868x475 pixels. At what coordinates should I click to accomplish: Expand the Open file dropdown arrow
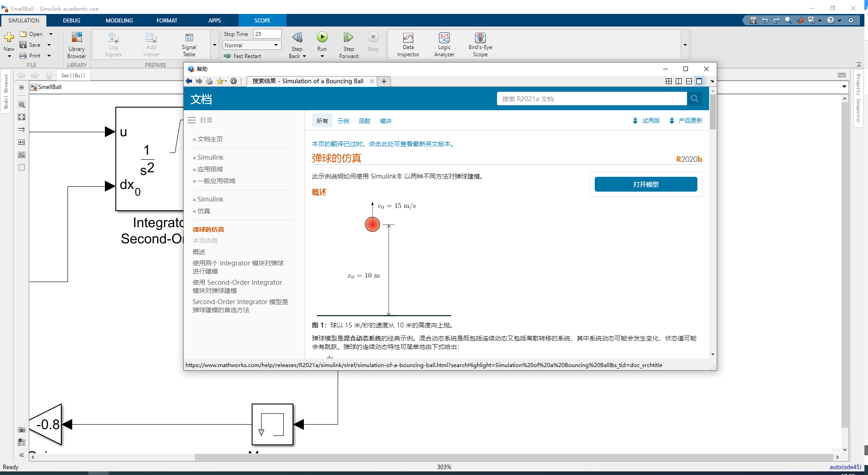[x=51, y=34]
